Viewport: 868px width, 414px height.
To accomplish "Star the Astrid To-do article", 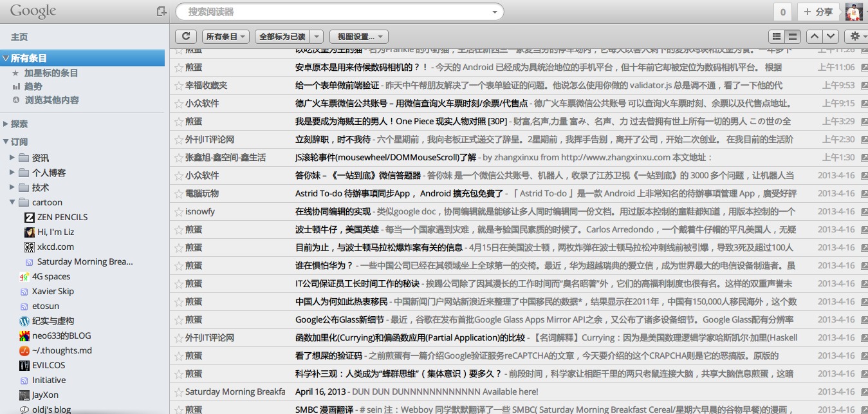I will coord(179,193).
